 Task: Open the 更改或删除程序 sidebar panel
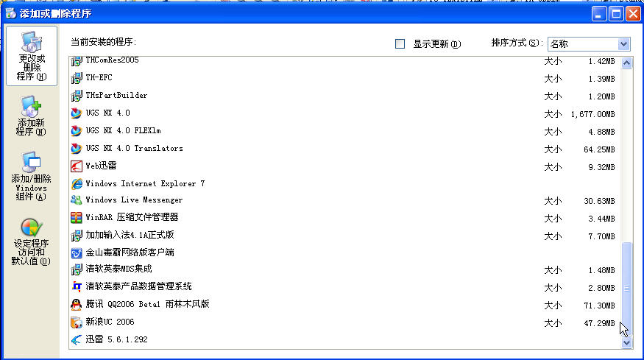(x=32, y=56)
